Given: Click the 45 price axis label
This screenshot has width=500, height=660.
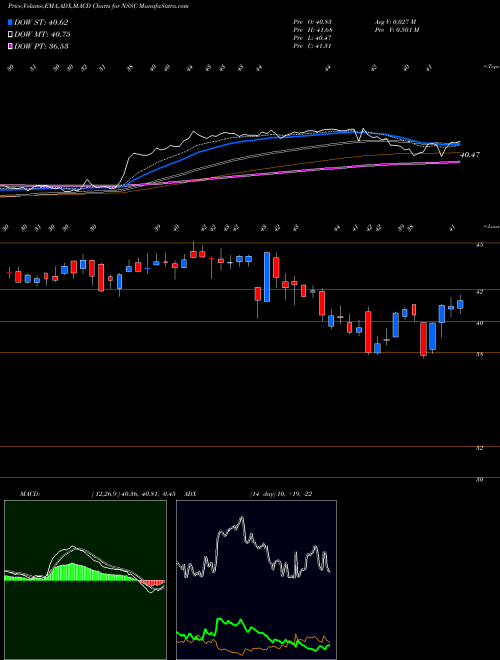Looking at the screenshot, I should pos(479,245).
